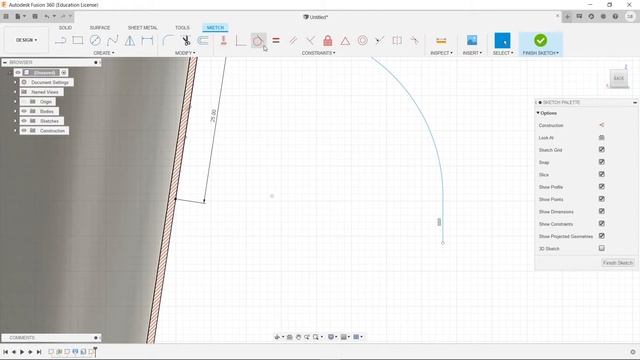Open the Constraints dropdown menu

pos(318,53)
